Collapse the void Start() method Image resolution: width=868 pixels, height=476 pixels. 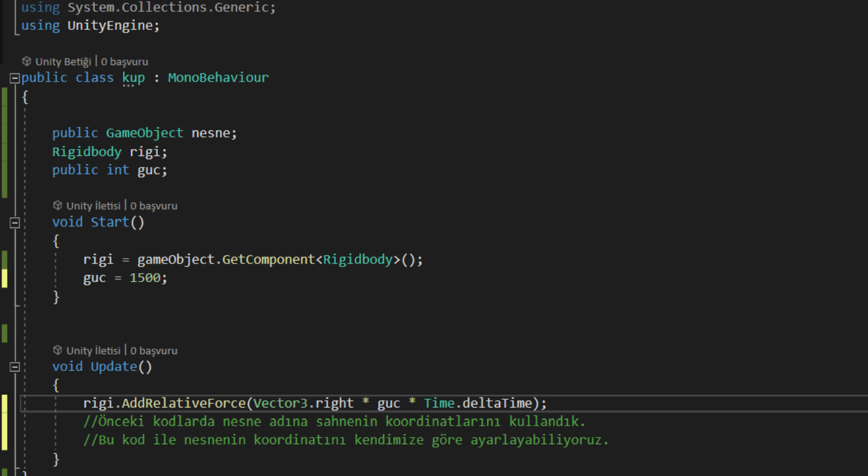pyautogui.click(x=15, y=223)
